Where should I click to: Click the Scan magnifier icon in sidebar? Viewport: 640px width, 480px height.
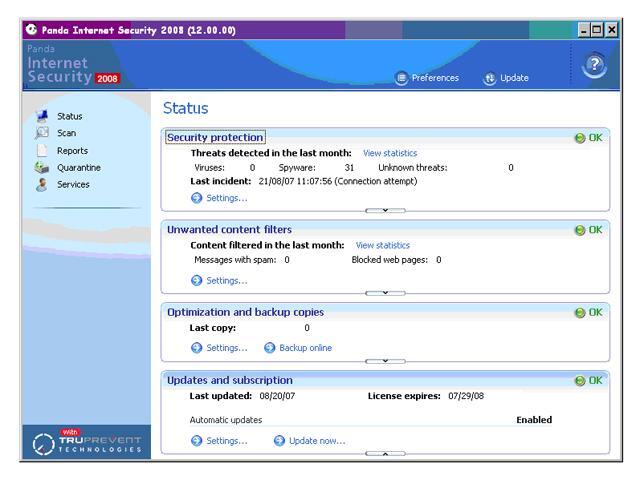[x=42, y=133]
